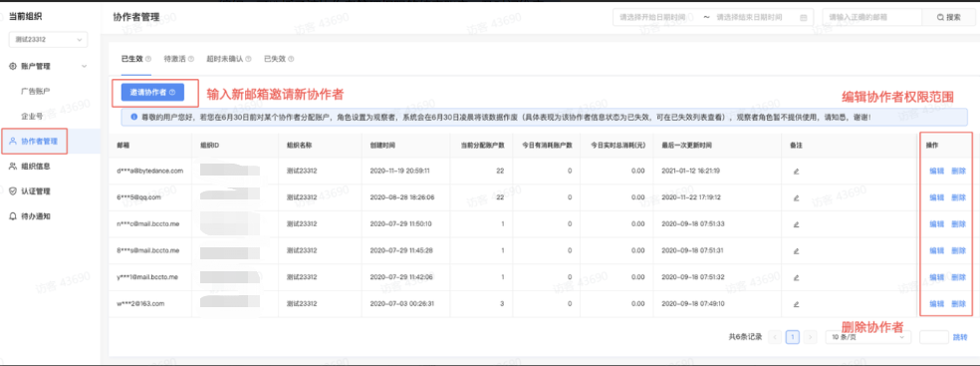Click the help icon beside 超时未确认

pyautogui.click(x=248, y=59)
